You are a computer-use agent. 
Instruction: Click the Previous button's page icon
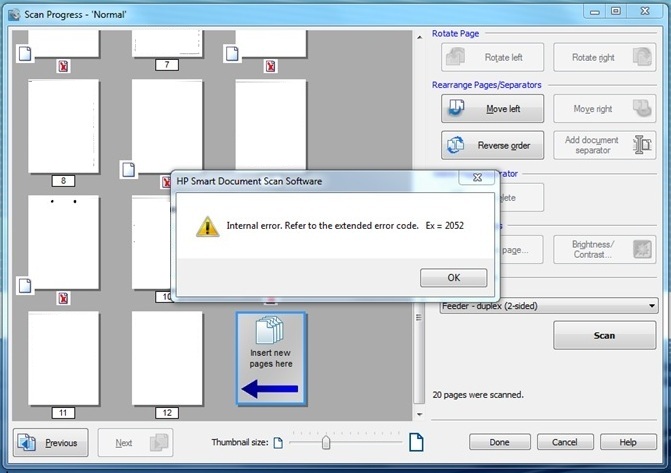[x=27, y=443]
